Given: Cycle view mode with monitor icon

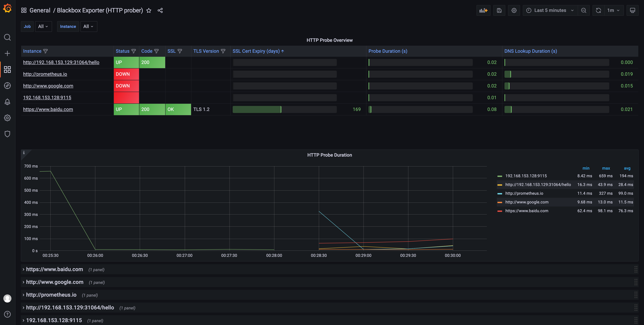Looking at the screenshot, I should pyautogui.click(x=632, y=11).
